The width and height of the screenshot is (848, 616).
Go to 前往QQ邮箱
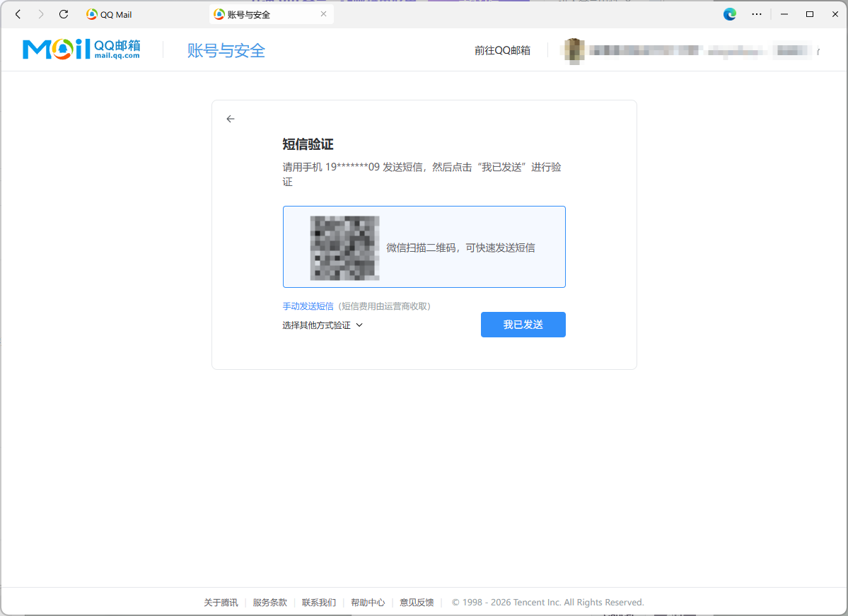coord(501,50)
